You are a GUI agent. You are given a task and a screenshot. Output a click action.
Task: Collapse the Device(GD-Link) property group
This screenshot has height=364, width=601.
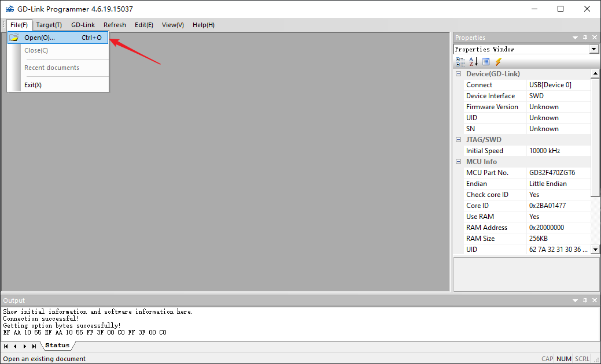click(x=459, y=74)
